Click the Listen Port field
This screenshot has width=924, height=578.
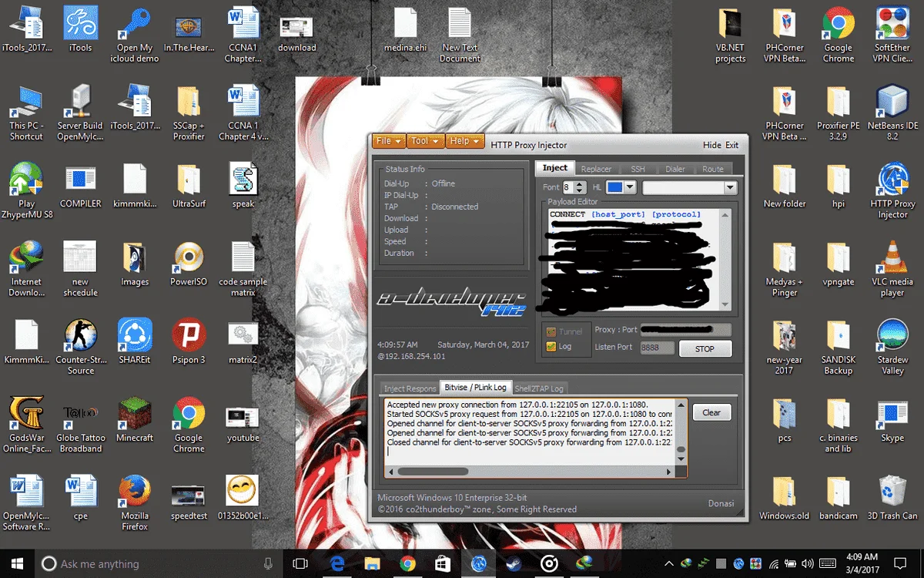pos(657,348)
